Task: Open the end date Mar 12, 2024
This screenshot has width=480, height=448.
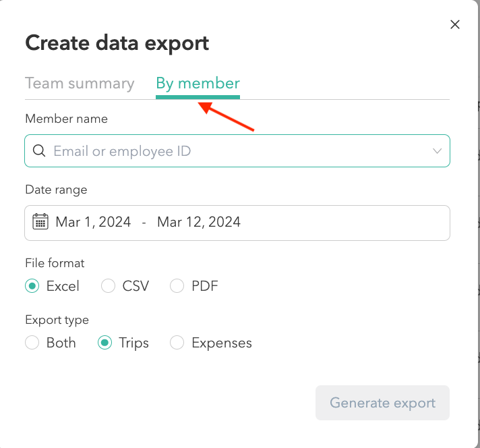Action: pyautogui.click(x=199, y=222)
